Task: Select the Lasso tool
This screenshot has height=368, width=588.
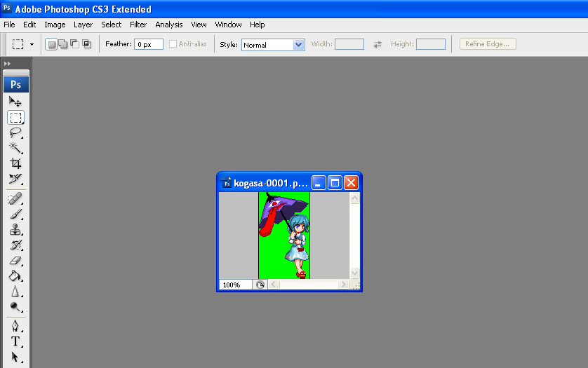Action: 15,132
